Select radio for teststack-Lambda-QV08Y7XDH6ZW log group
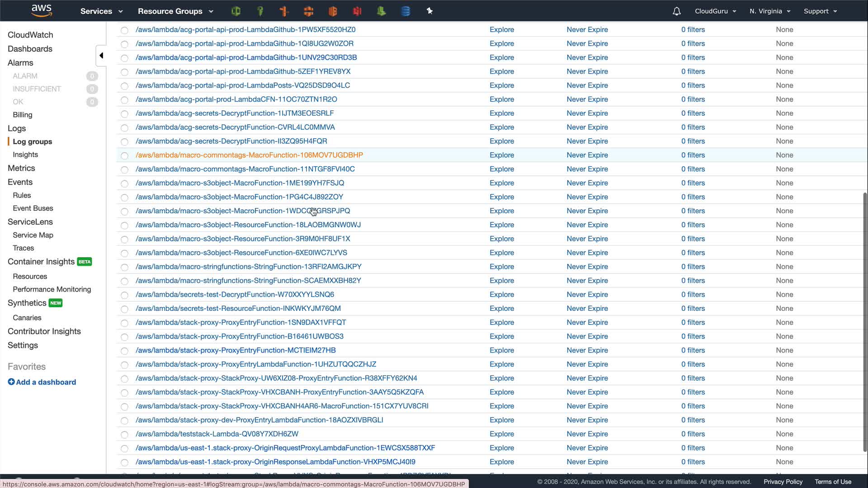Screen dimensions: 868x488 point(124,435)
